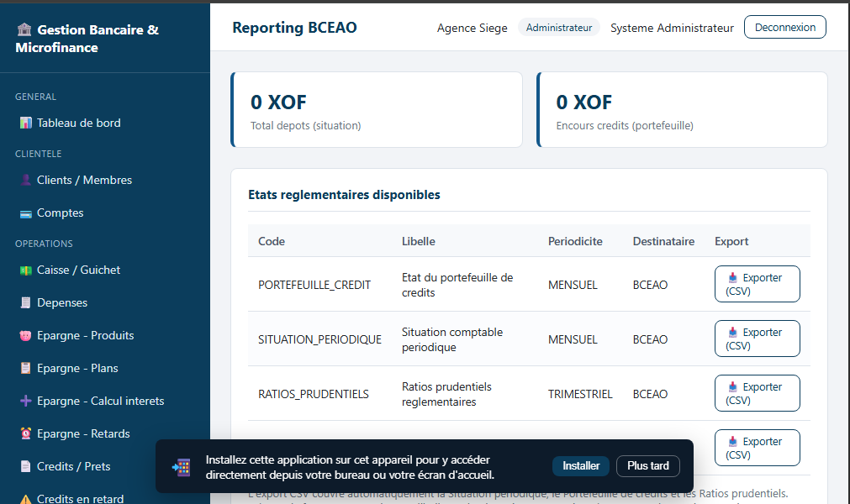Click export icon in RATIOS_PRUDENTIELS row
This screenshot has height=504, width=850.
coord(733,387)
